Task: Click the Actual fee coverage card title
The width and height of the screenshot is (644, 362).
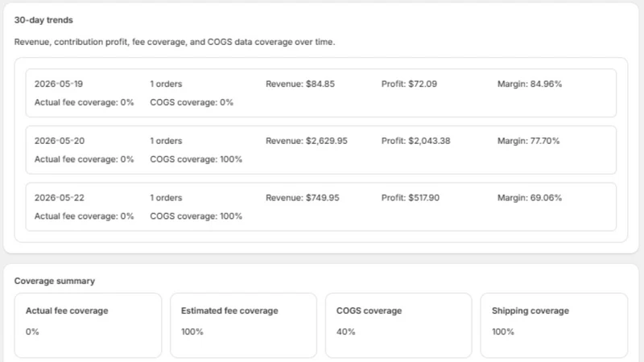Action: pyautogui.click(x=67, y=311)
